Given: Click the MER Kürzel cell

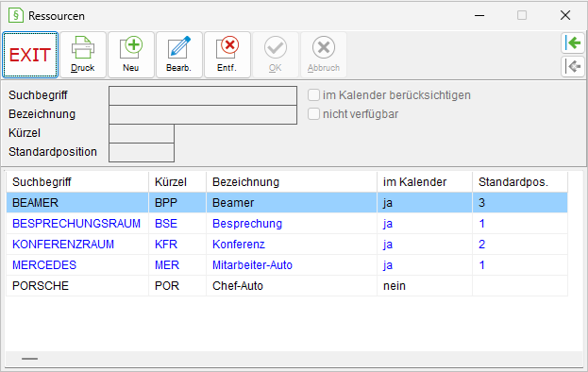Looking at the screenshot, I should click(x=177, y=265).
